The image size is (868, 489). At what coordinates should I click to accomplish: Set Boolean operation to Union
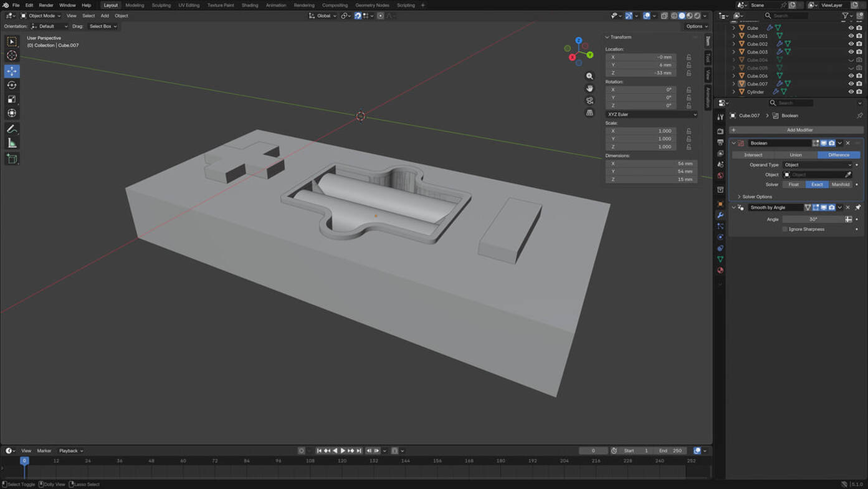pyautogui.click(x=796, y=155)
